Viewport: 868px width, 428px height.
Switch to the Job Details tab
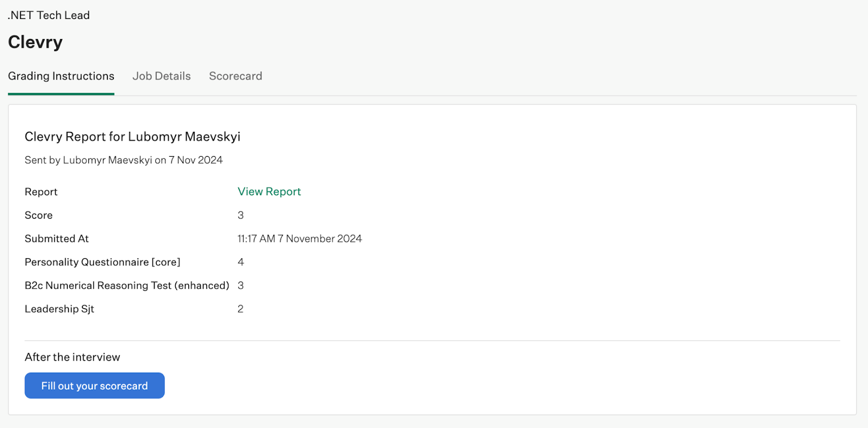click(x=161, y=76)
